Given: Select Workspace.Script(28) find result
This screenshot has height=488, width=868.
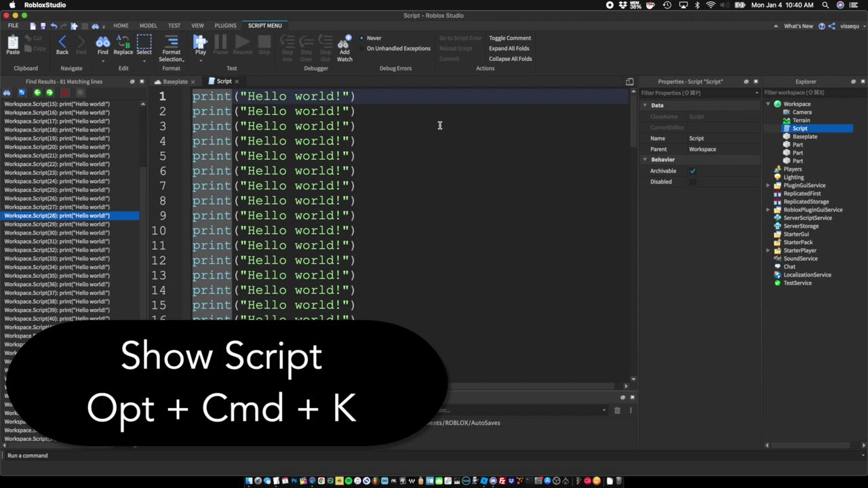Looking at the screenshot, I should pyautogui.click(x=70, y=216).
